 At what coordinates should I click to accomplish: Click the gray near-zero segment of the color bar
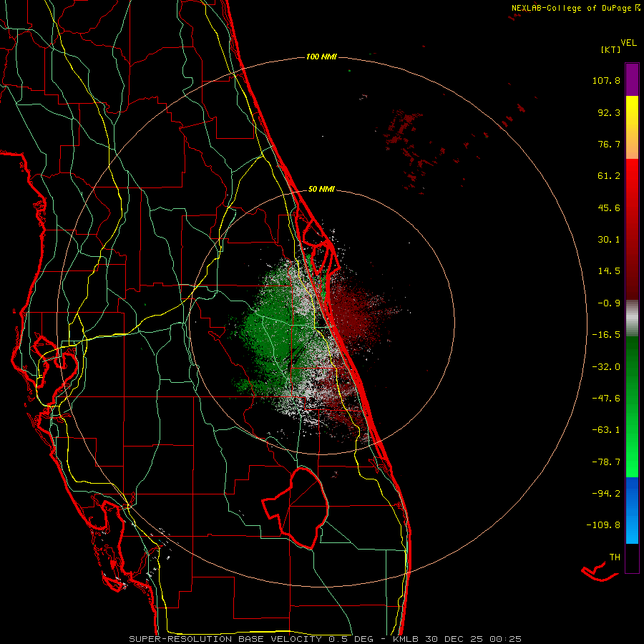point(632,318)
